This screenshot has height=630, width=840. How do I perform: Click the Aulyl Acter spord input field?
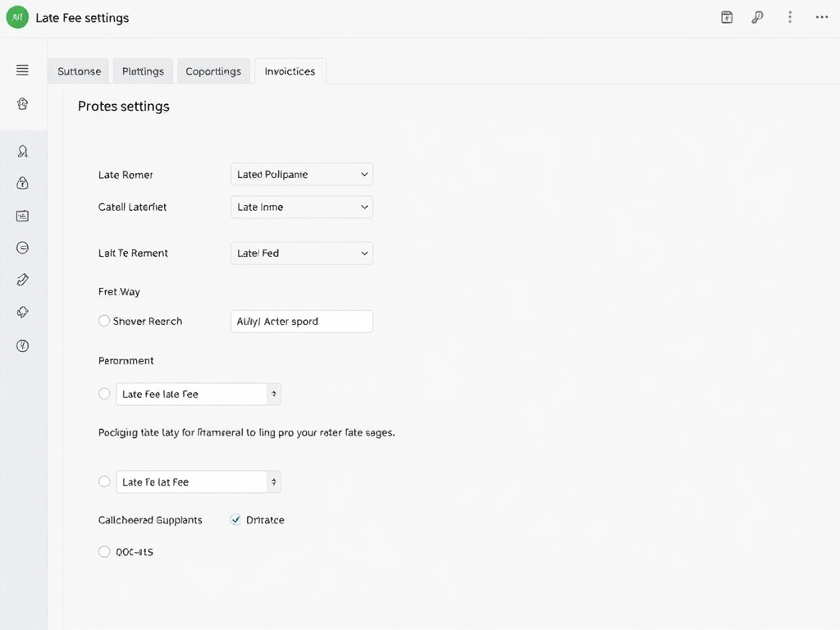[x=301, y=321]
